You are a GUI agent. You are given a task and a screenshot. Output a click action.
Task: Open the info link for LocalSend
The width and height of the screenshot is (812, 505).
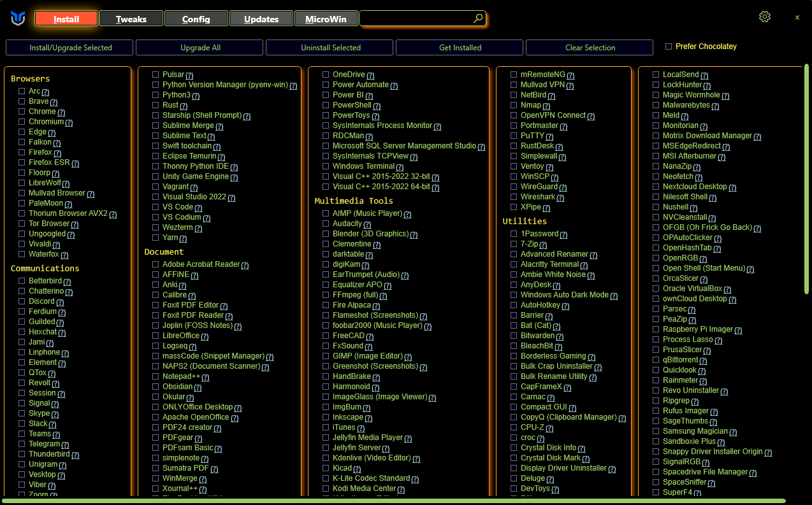[703, 75]
